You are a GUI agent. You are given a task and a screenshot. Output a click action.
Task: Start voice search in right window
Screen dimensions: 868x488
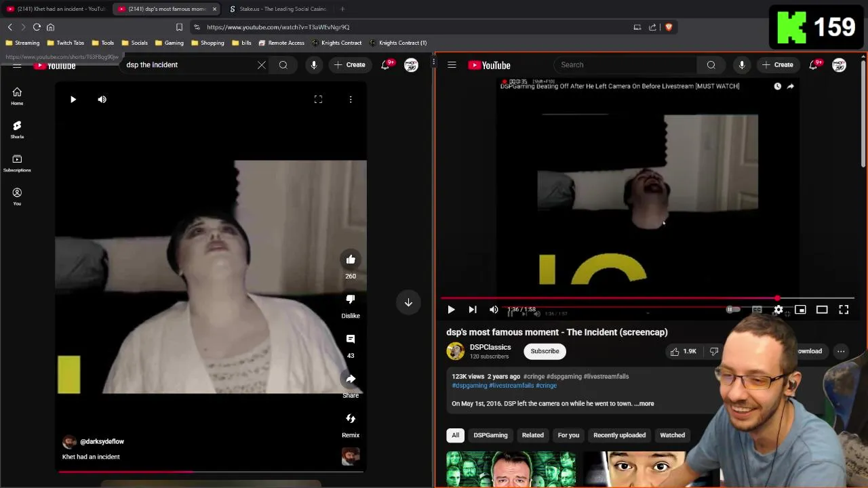742,65
